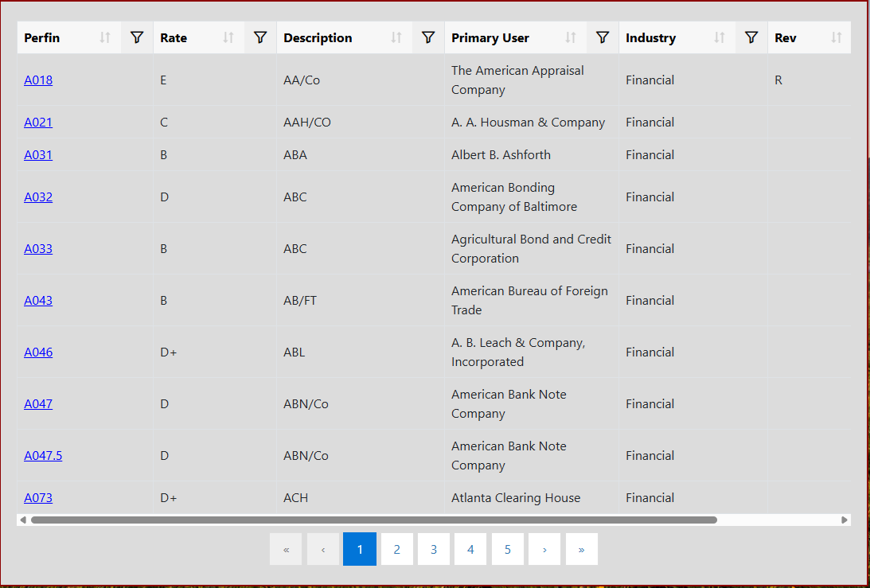
Task: Sort by Rev column sort arrows
Action: tap(836, 37)
